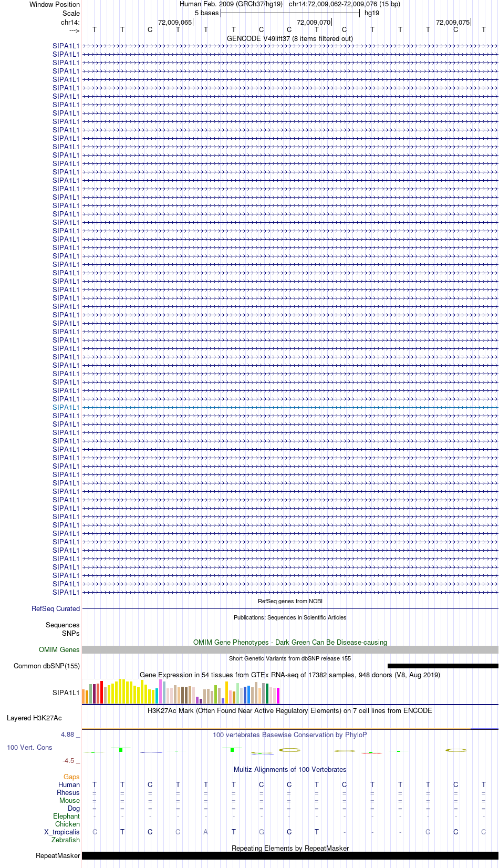Click the RepeatMasker track label
This screenshot has height=868, width=499.
(58, 855)
